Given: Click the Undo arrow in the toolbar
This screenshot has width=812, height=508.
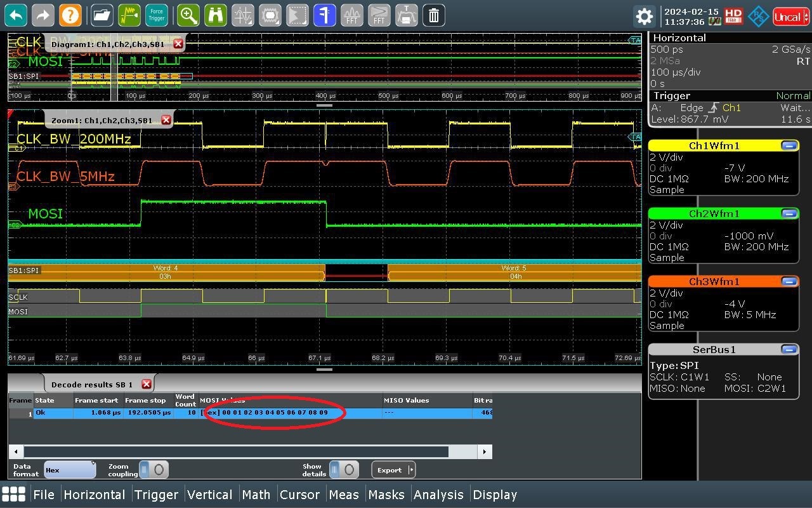Looking at the screenshot, I should point(15,15).
